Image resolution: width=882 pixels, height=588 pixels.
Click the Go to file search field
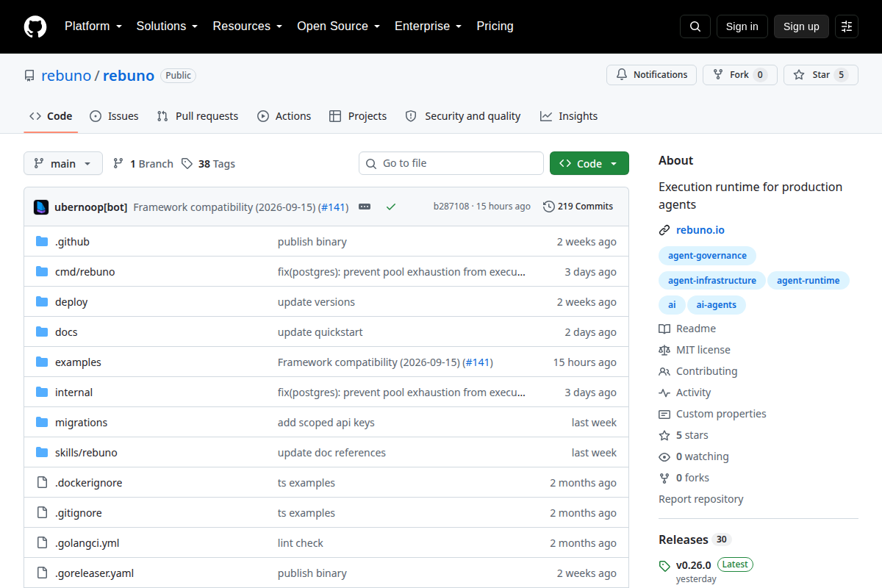point(451,163)
